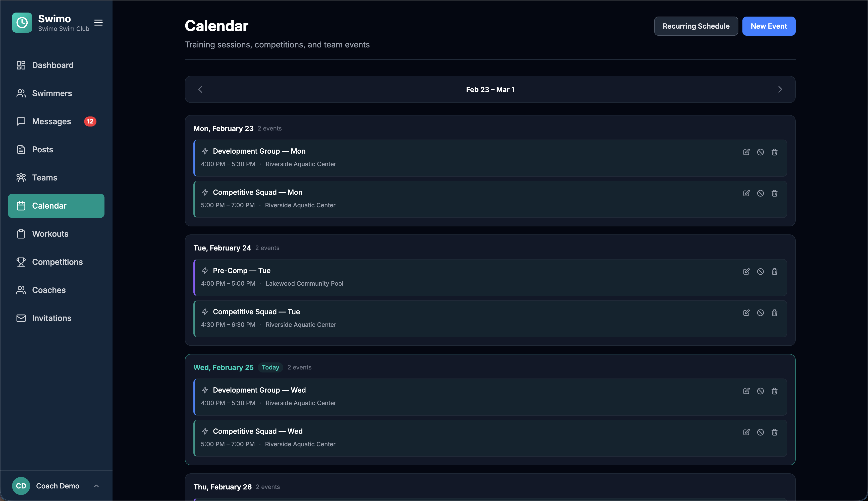Create a New Event
This screenshot has width=868, height=501.
tap(769, 26)
